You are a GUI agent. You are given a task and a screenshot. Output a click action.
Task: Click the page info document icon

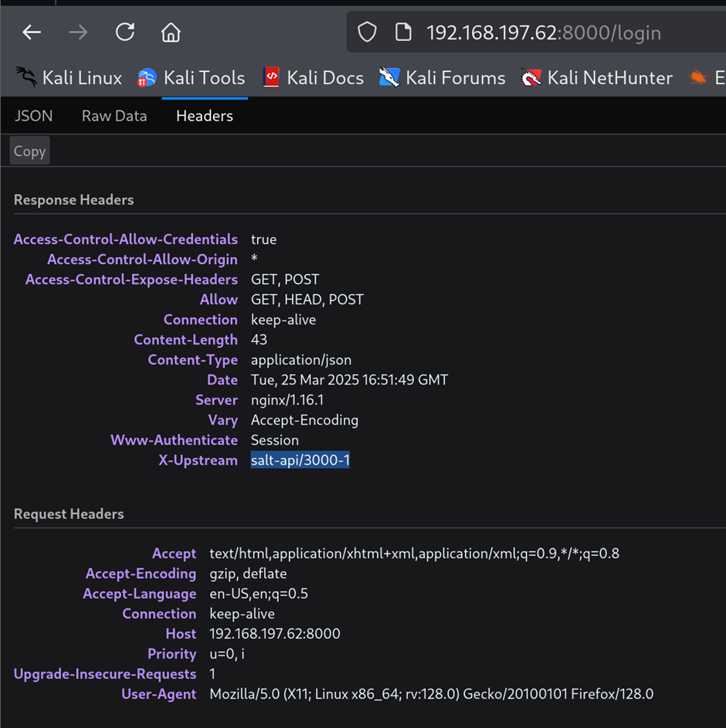402,32
